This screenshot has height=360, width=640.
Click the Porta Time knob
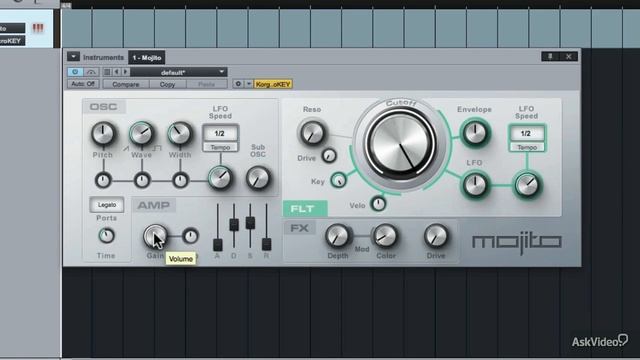coord(106,236)
